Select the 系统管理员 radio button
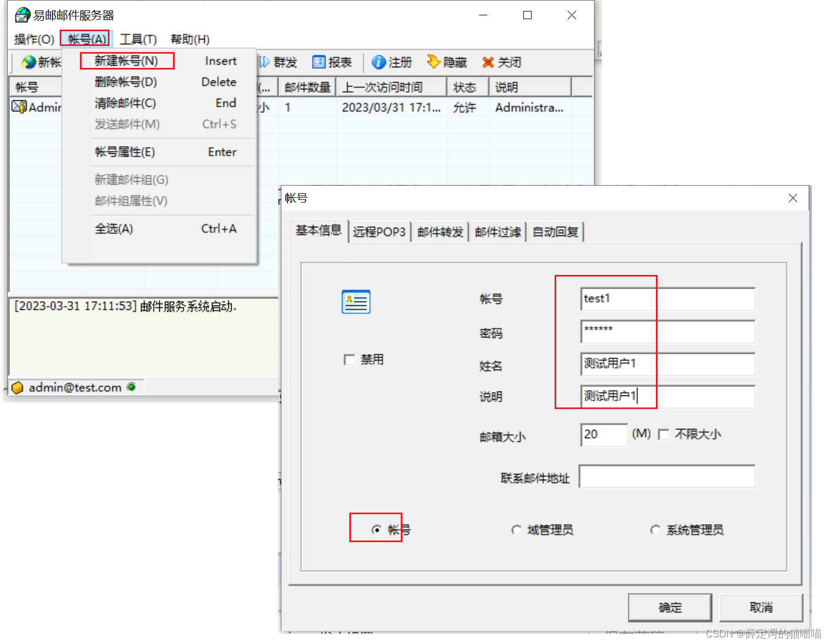Viewport: 830px width, 644px height. (x=655, y=530)
